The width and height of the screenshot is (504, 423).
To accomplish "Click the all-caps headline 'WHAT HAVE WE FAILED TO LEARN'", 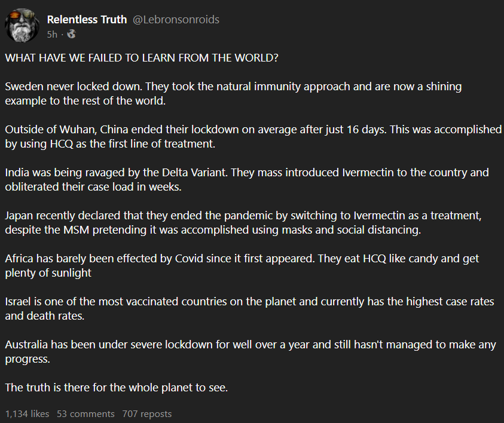I will click(141, 60).
